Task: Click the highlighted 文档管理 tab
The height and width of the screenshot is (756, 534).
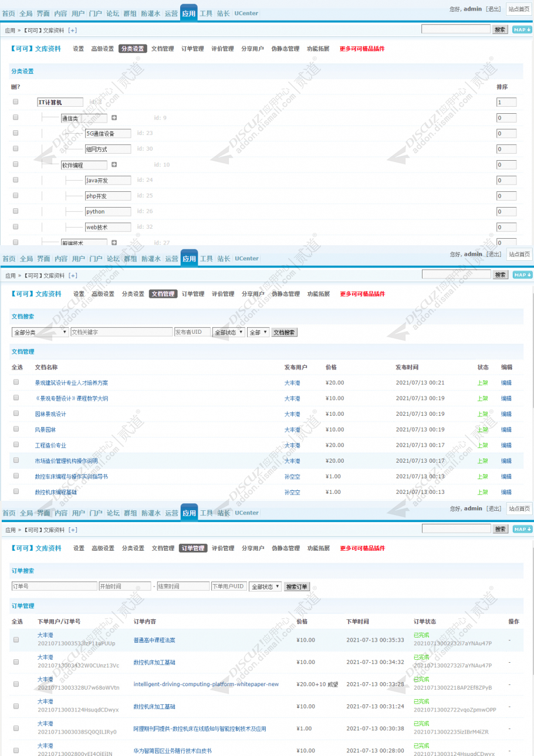Action: (163, 294)
